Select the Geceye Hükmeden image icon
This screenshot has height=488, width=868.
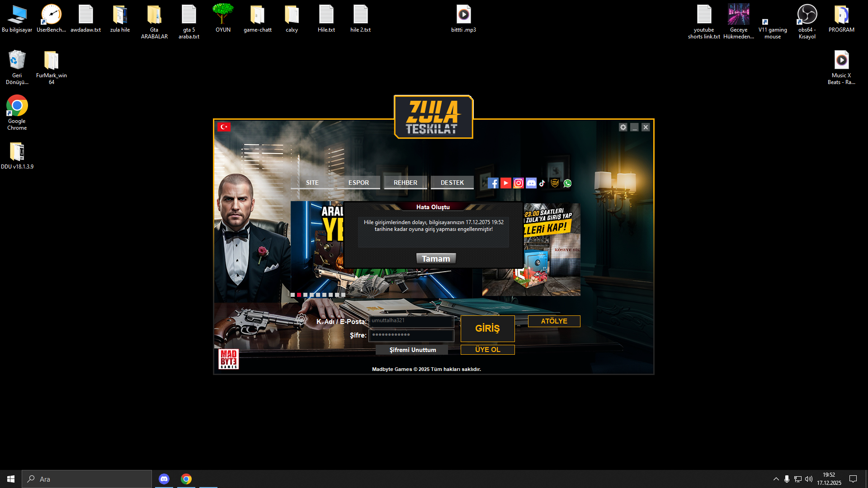click(739, 22)
